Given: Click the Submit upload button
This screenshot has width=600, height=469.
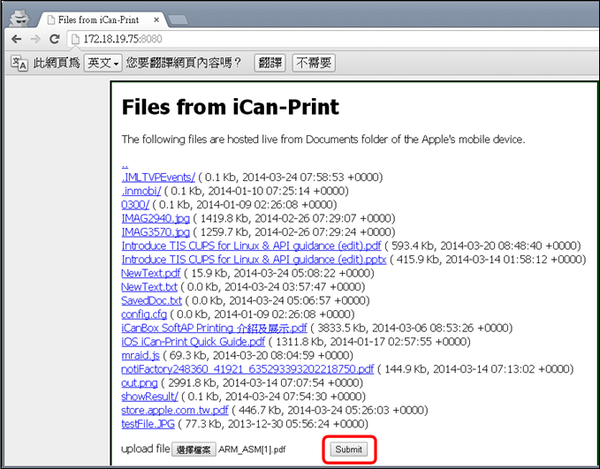Looking at the screenshot, I should (349, 449).
